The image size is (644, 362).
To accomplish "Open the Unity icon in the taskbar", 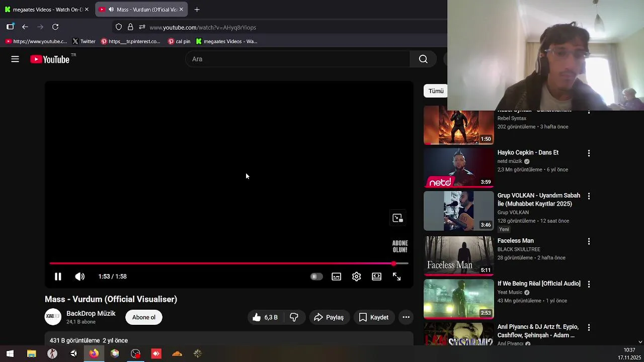I will [73, 354].
